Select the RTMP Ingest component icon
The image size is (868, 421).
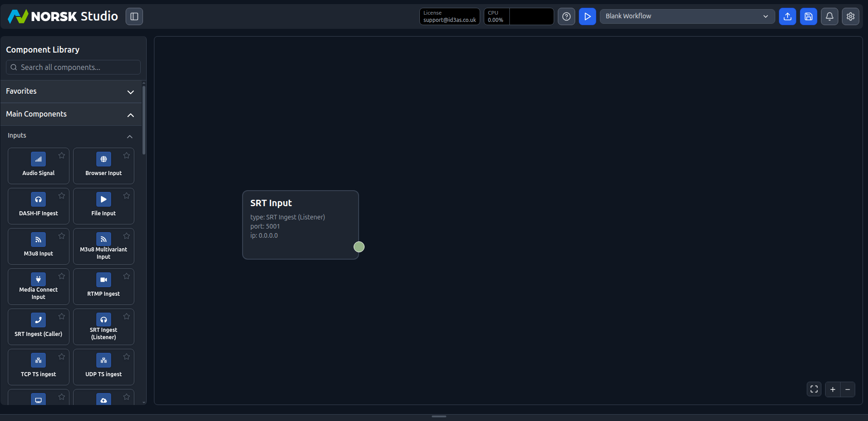click(x=104, y=280)
